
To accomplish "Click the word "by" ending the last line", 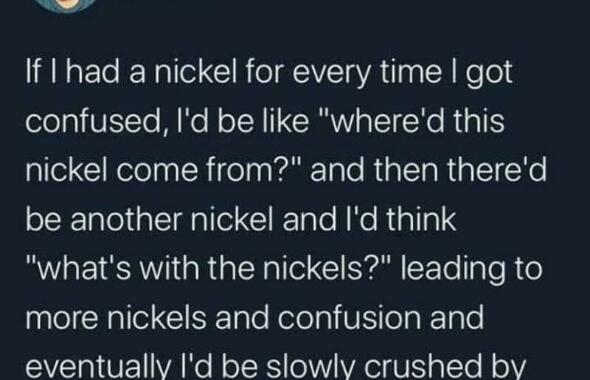I will [x=512, y=367].
